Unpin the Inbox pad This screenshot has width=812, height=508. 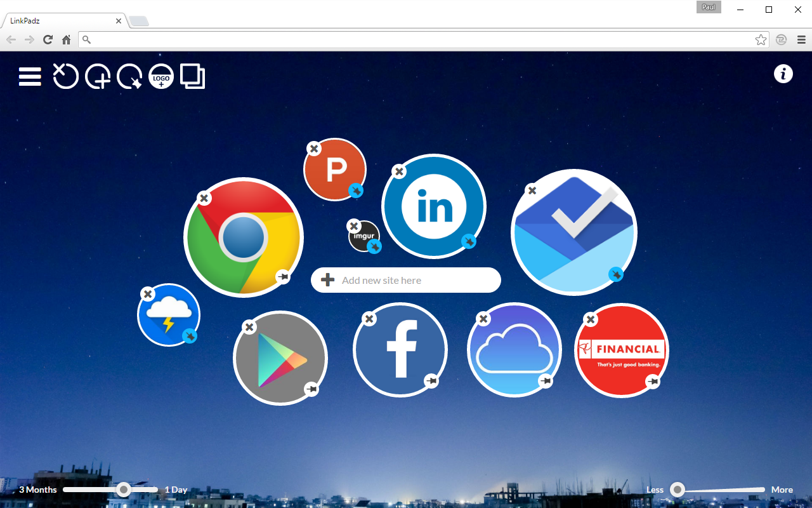[x=616, y=274]
